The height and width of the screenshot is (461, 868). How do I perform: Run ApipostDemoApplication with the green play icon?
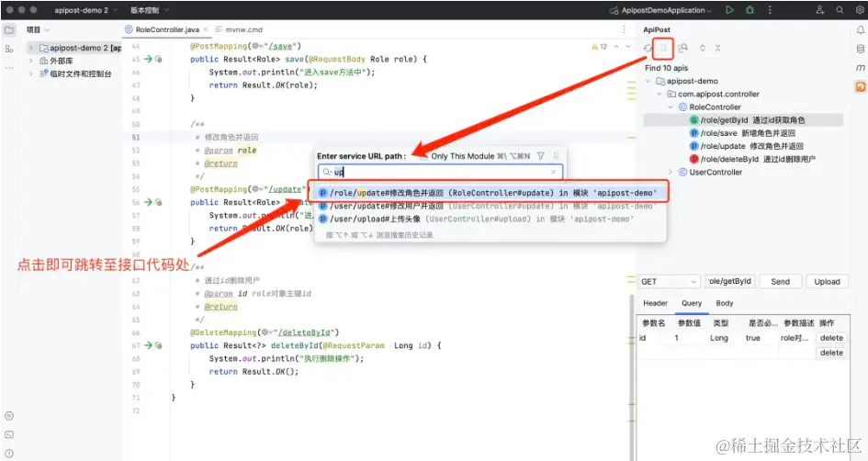coord(729,10)
